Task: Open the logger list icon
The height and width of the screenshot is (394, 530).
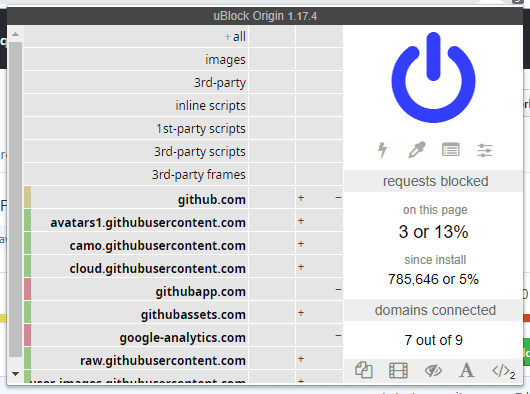Action: point(451,150)
